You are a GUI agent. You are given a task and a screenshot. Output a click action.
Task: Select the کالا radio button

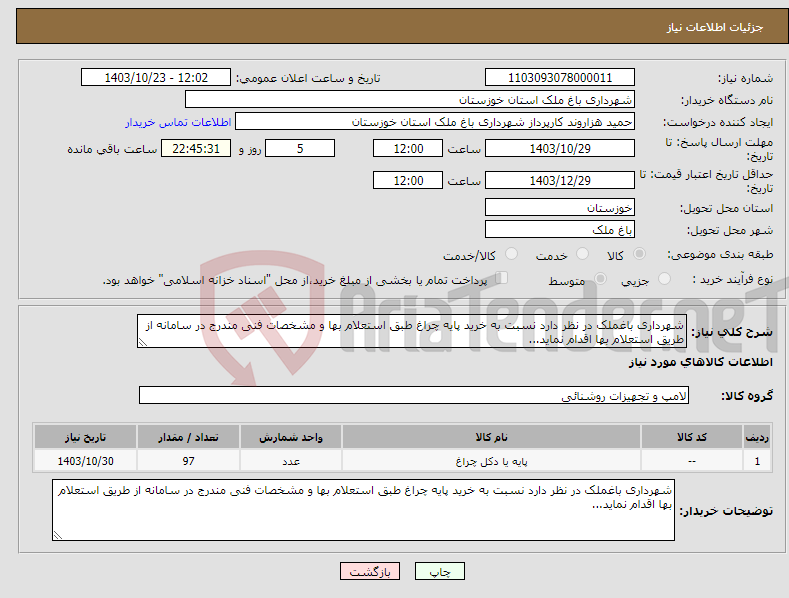[639, 254]
